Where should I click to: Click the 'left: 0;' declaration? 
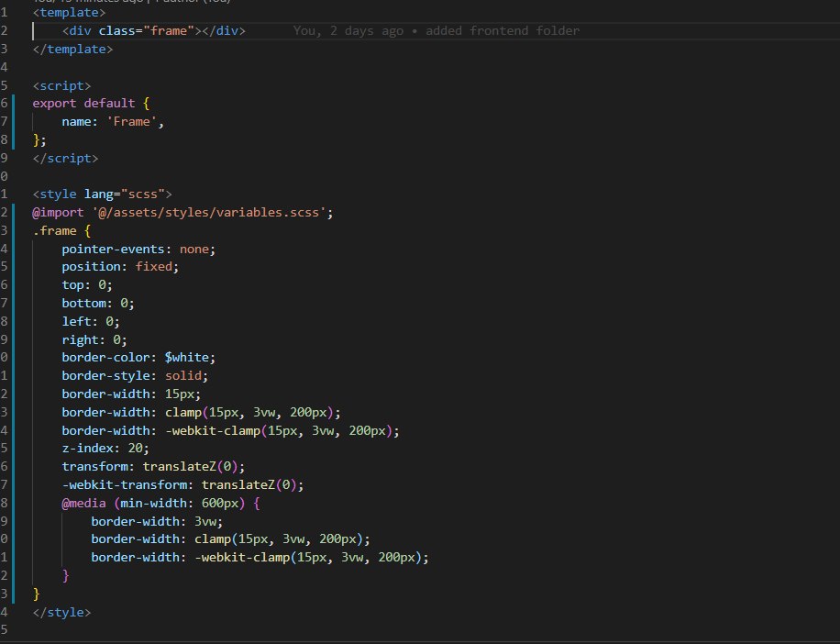click(x=91, y=321)
